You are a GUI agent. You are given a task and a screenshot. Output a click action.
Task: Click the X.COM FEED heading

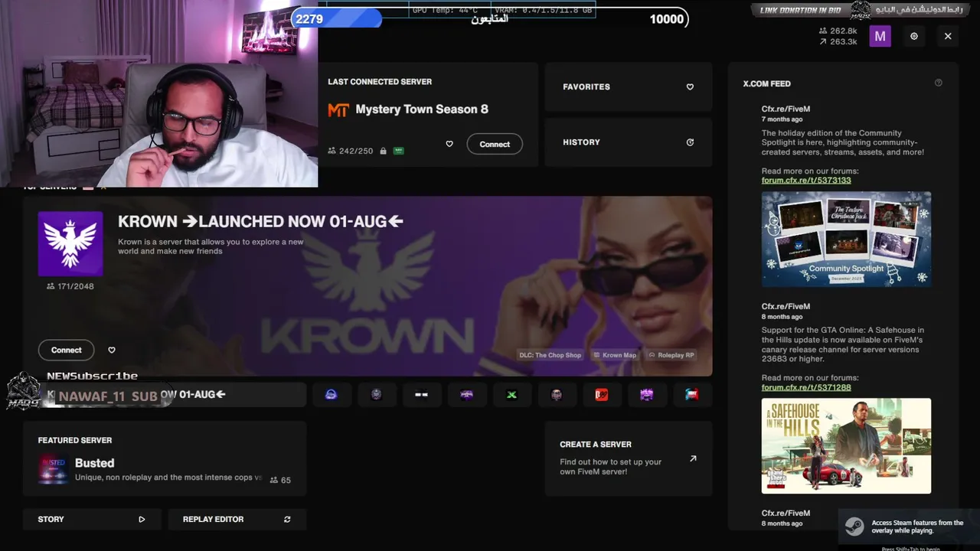[x=766, y=83]
